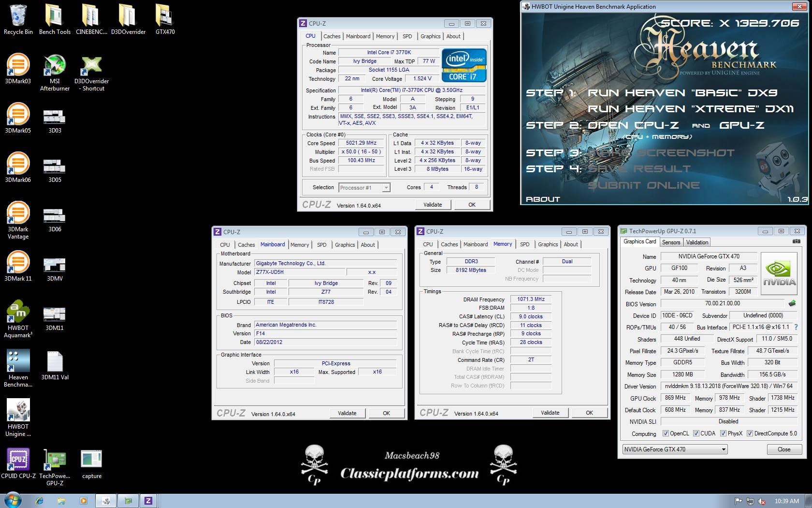Toggle the OpenCL checkbox in GPU-Z
This screenshot has width=812, height=508.
coord(666,433)
